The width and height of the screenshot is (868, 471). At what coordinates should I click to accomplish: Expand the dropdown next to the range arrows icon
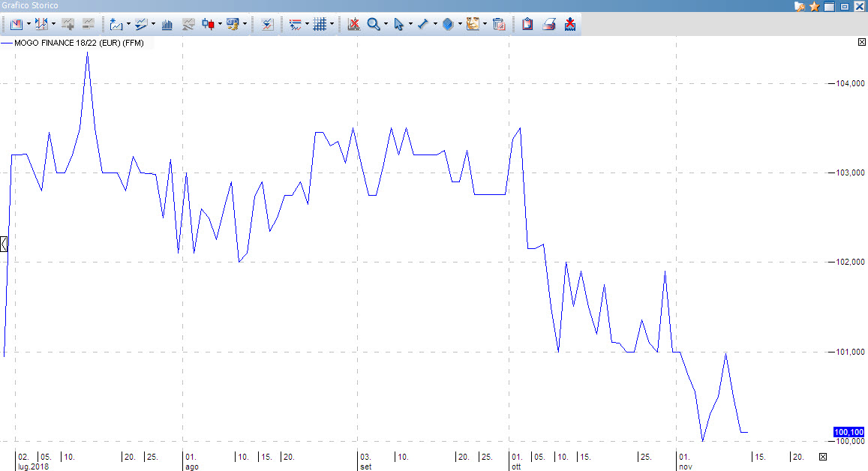point(53,24)
